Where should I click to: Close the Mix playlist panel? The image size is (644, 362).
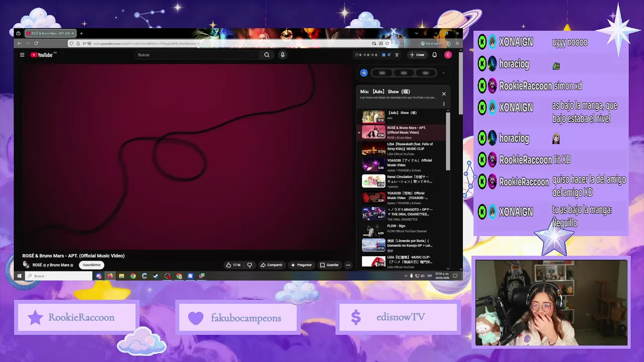[444, 94]
